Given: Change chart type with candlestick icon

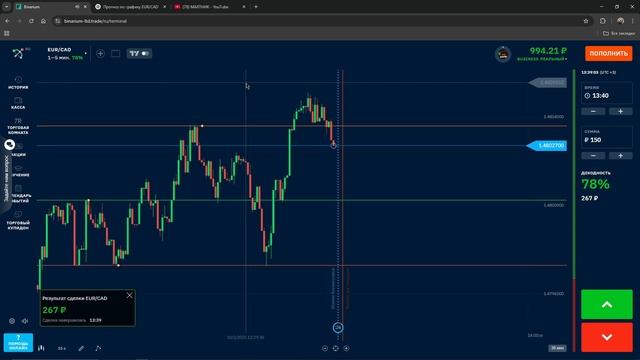Looking at the screenshot, I should point(41,348).
